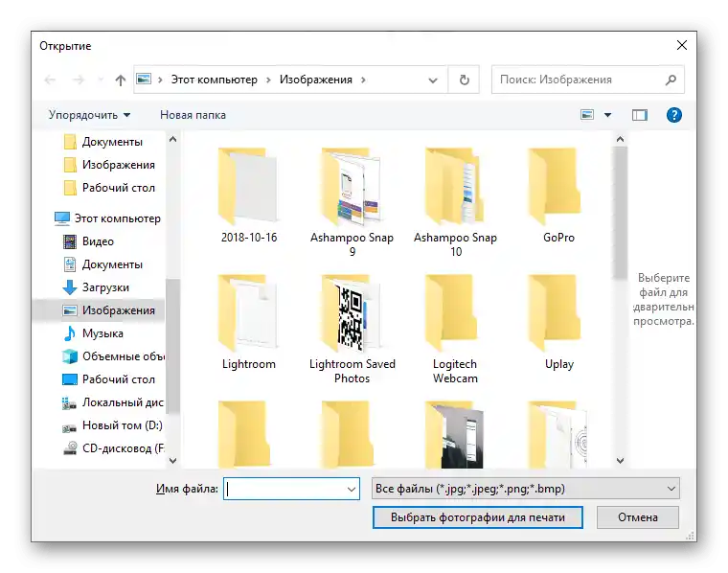Toggle the preview pane icon
The height and width of the screenshot is (573, 728).
[640, 115]
